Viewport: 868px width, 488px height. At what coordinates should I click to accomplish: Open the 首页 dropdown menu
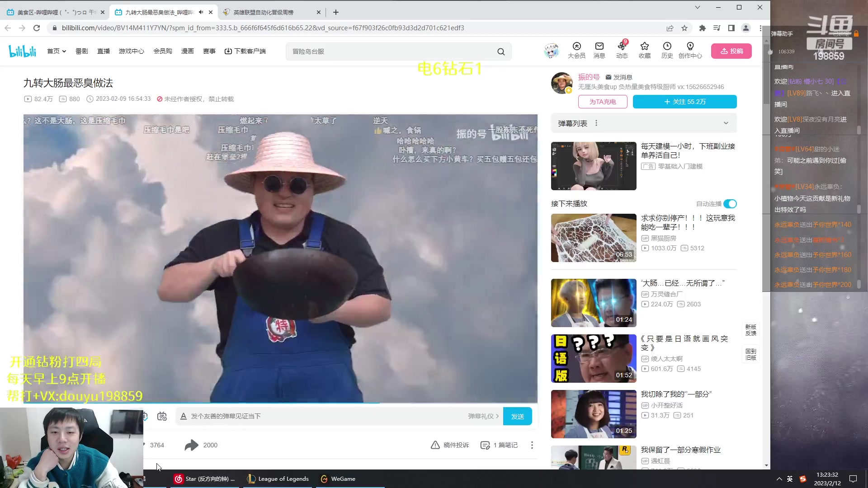coord(57,51)
